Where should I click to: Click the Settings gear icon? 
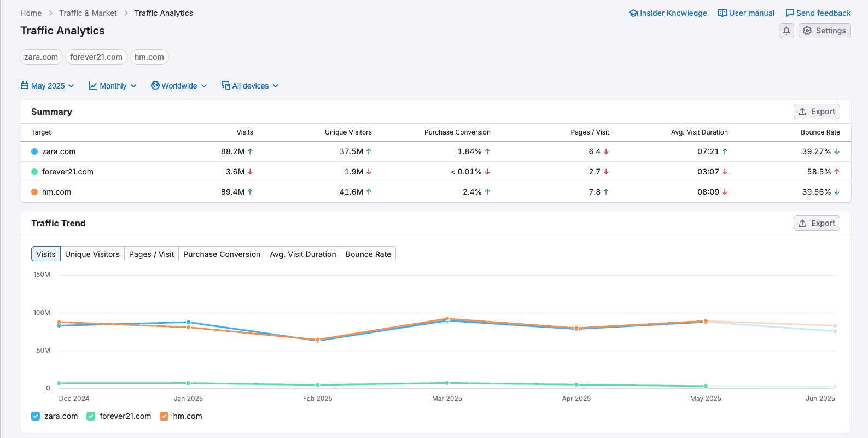pos(807,31)
